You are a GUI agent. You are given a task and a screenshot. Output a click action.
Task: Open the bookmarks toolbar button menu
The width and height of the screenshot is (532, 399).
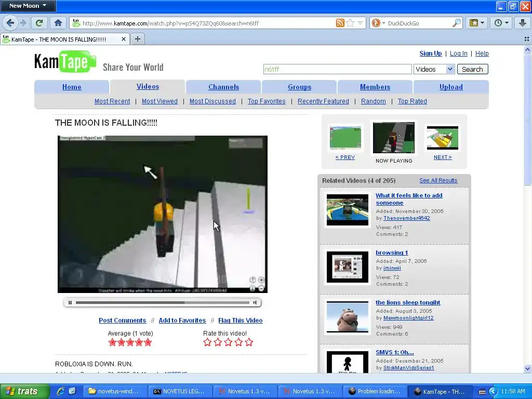[x=477, y=23]
